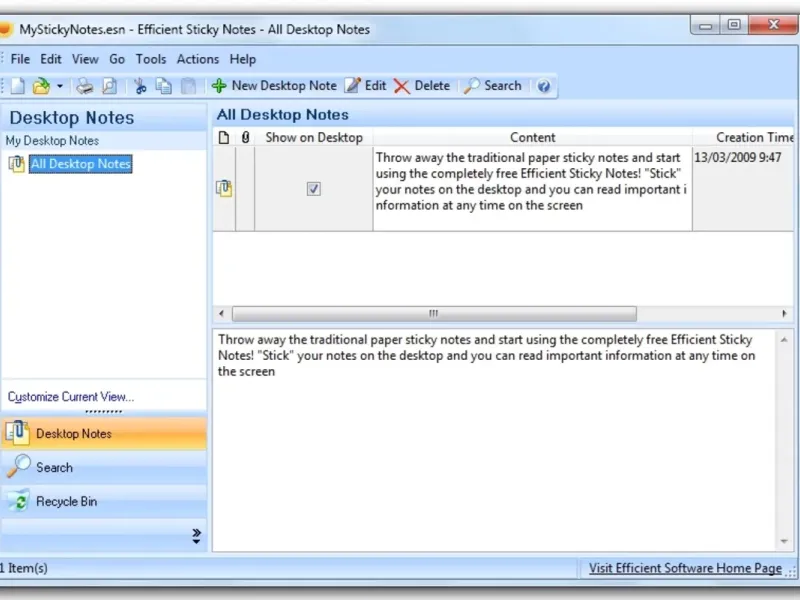Screen dimensions: 800x600
Task: Click the Edit button in toolbar
Action: coord(366,86)
